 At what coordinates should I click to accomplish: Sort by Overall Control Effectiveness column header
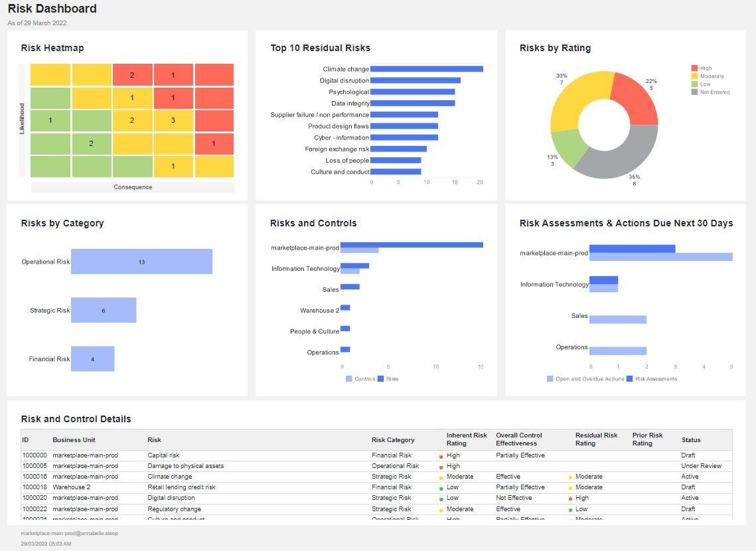point(519,439)
